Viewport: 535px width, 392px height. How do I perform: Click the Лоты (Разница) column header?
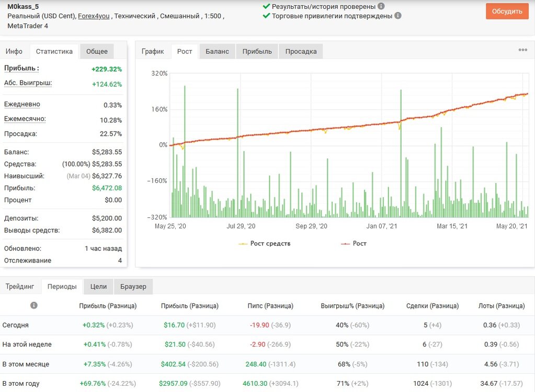click(x=502, y=306)
